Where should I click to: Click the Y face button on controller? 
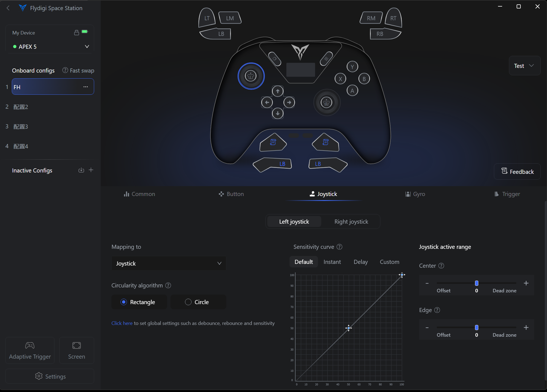point(352,67)
